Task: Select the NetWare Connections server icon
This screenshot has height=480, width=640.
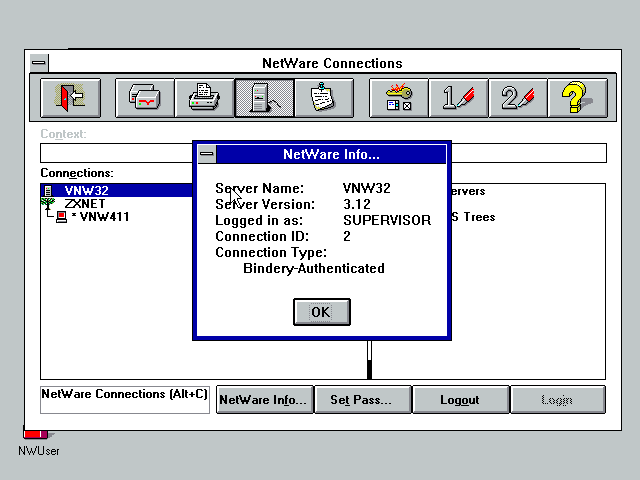Action: (x=264, y=98)
